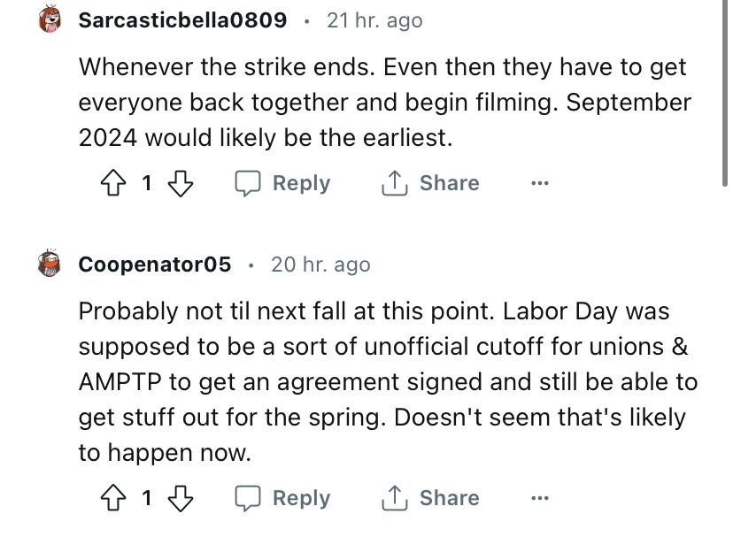Click speech bubble icon on Sarcasticbella0809's comment
The image size is (733, 560).
pos(247,183)
